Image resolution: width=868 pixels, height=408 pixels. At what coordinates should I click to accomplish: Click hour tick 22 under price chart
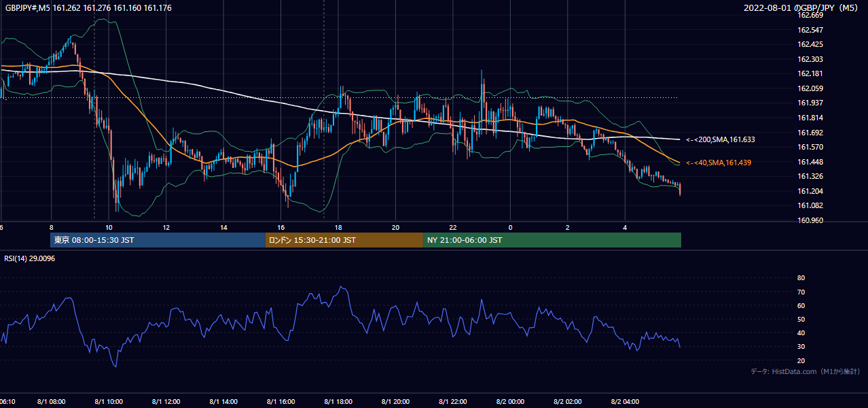point(453,227)
